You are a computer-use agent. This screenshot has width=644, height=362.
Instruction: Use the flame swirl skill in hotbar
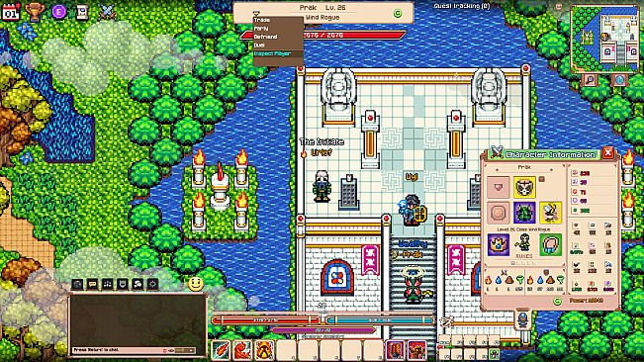[242, 350]
